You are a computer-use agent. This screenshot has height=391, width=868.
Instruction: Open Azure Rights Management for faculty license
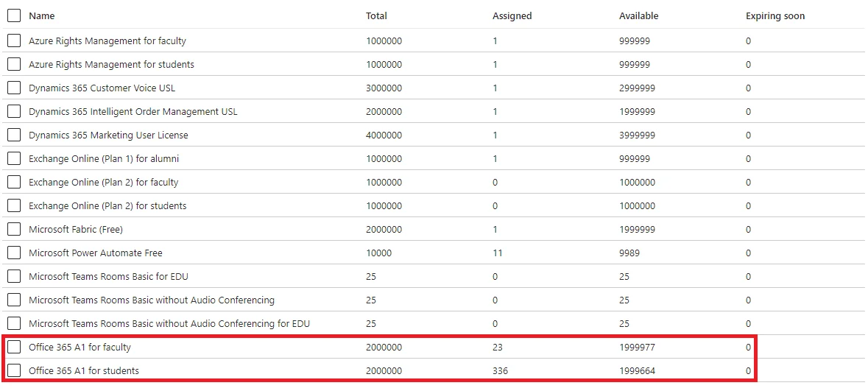pos(107,40)
